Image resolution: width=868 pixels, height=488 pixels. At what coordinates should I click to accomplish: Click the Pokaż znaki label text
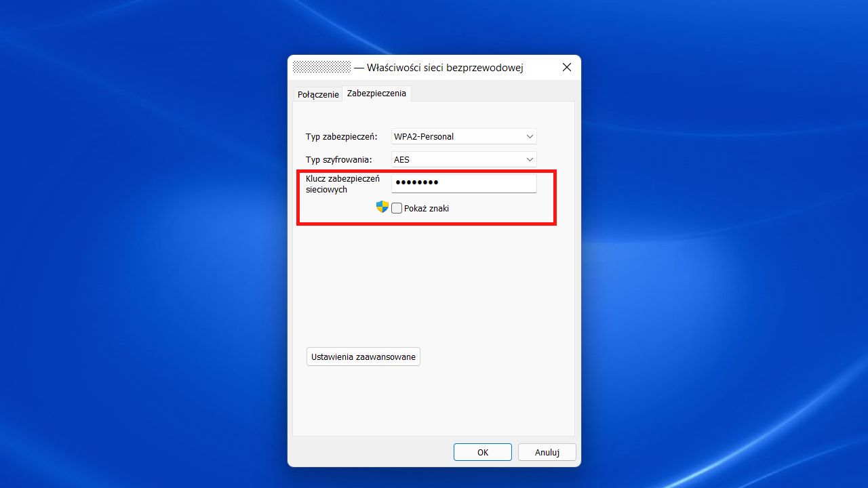(426, 208)
